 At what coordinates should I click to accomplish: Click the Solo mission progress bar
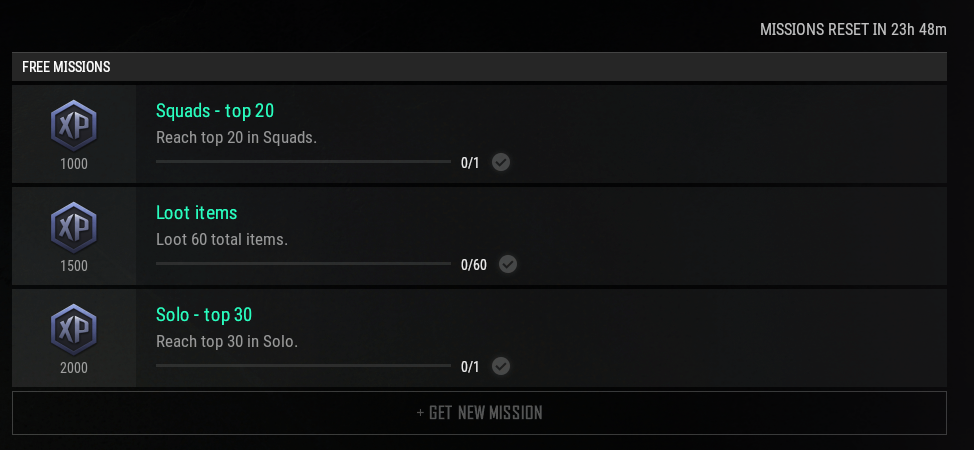coord(303,365)
